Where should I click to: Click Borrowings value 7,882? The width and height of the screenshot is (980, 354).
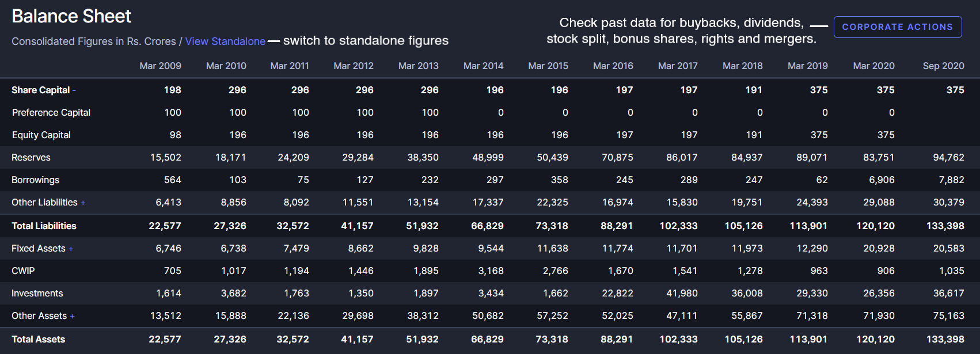point(951,180)
